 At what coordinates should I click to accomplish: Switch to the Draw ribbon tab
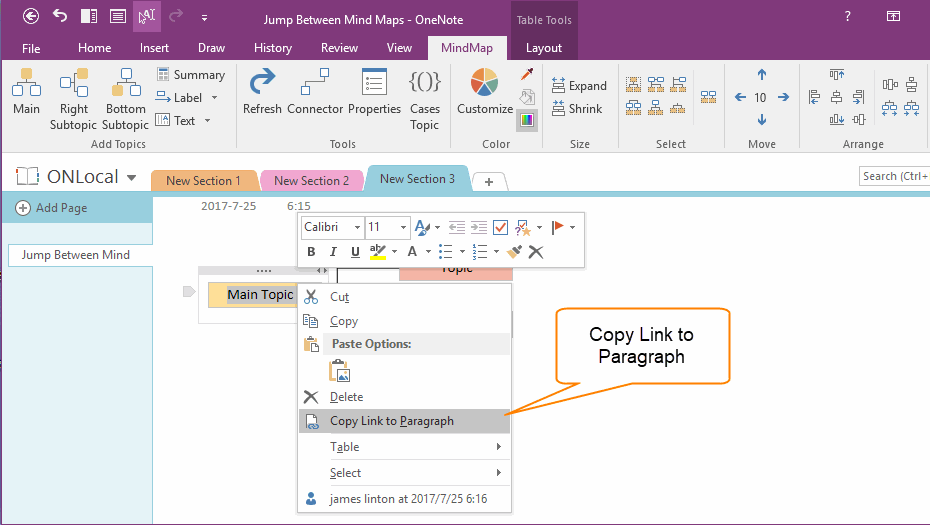[x=211, y=48]
